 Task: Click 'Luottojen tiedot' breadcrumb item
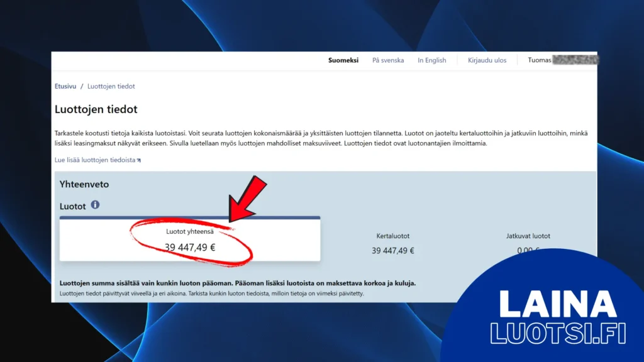(x=111, y=86)
